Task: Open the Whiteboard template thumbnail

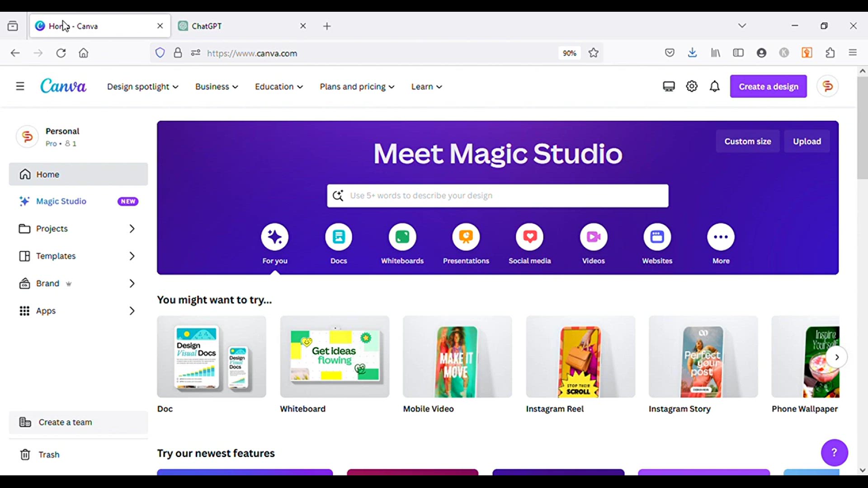Action: point(335,357)
